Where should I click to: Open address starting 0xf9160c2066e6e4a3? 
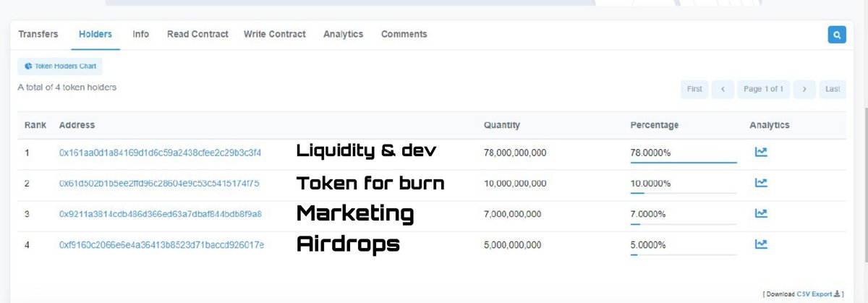(x=161, y=245)
